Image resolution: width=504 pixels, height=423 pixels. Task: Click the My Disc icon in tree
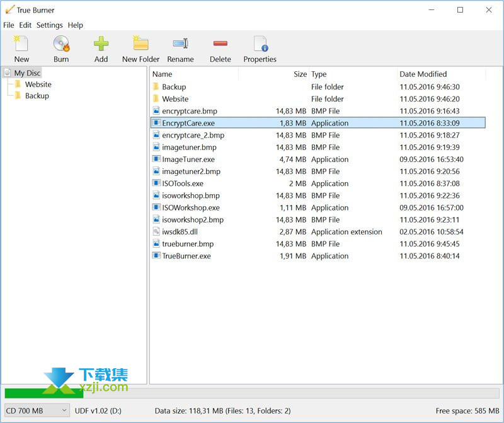(x=8, y=72)
